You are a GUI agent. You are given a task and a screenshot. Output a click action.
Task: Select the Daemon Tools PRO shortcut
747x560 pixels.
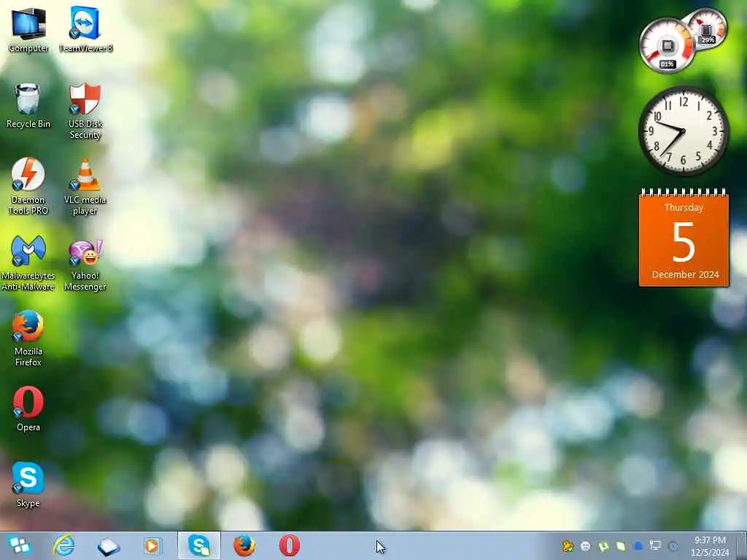pyautogui.click(x=28, y=187)
